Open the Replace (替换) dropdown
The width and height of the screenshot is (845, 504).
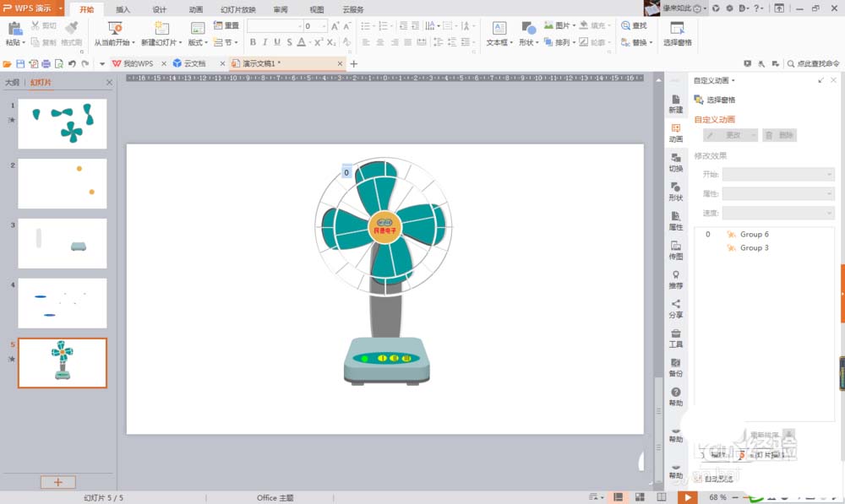click(637, 42)
